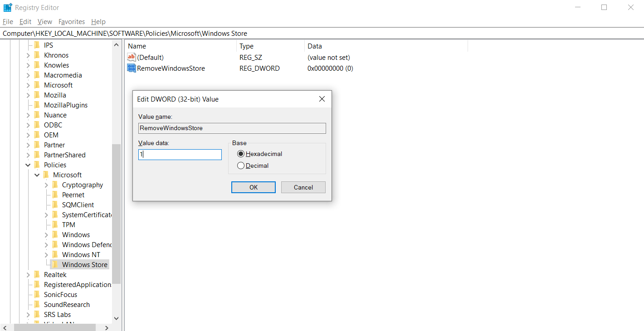Click the Realtek folder icon

pos(37,274)
